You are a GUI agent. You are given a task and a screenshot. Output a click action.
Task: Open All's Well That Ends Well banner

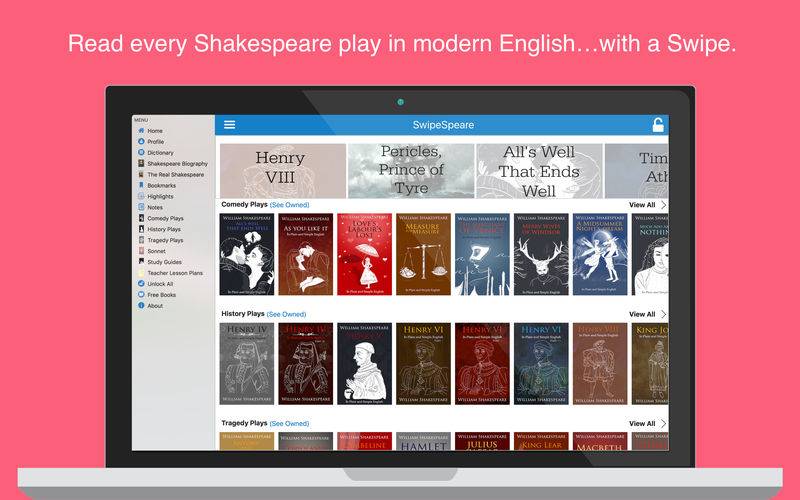(539, 171)
